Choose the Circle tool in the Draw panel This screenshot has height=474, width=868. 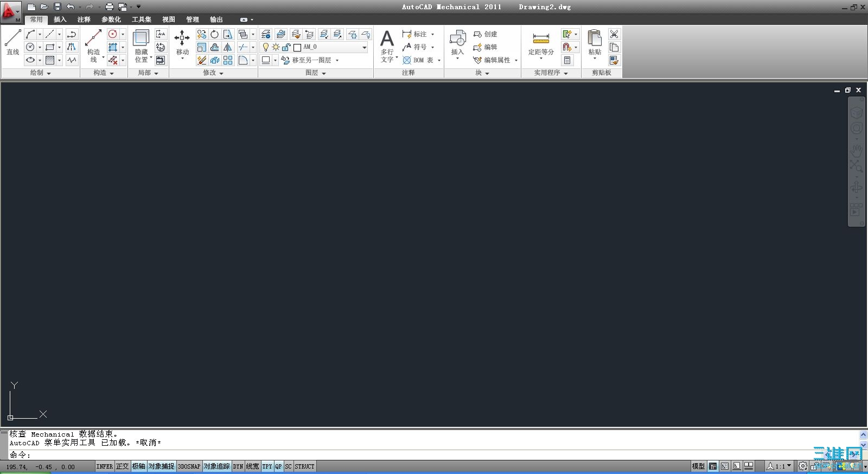[31, 47]
